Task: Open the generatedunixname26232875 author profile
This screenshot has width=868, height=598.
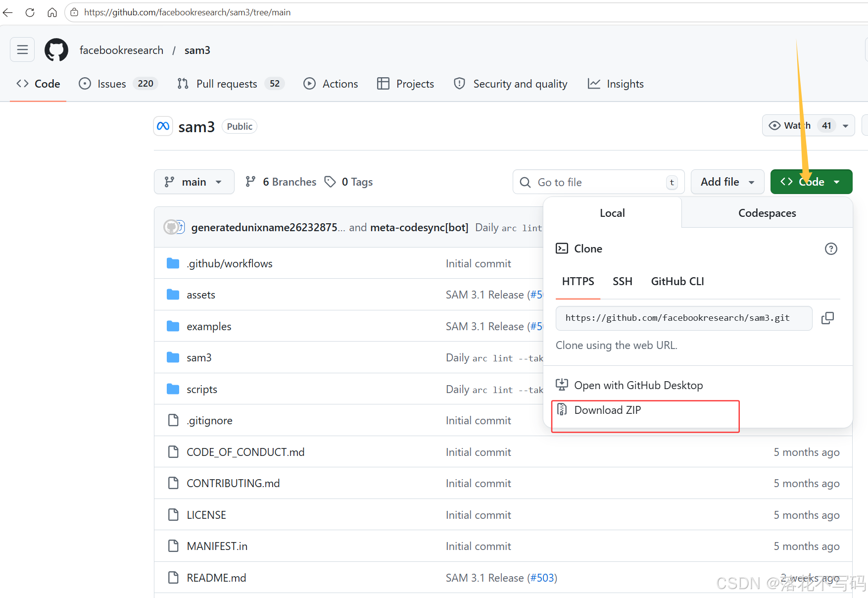Action: coord(268,227)
